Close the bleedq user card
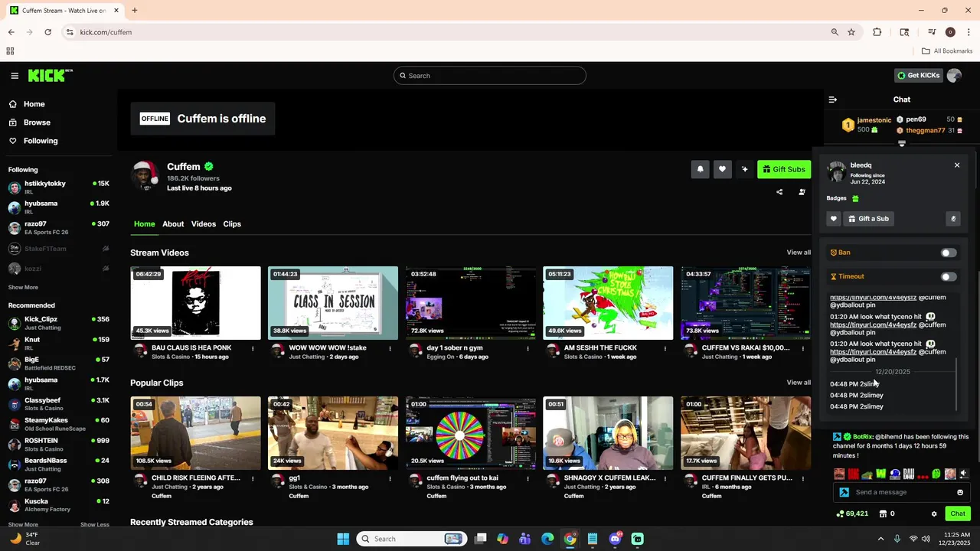 tap(957, 165)
